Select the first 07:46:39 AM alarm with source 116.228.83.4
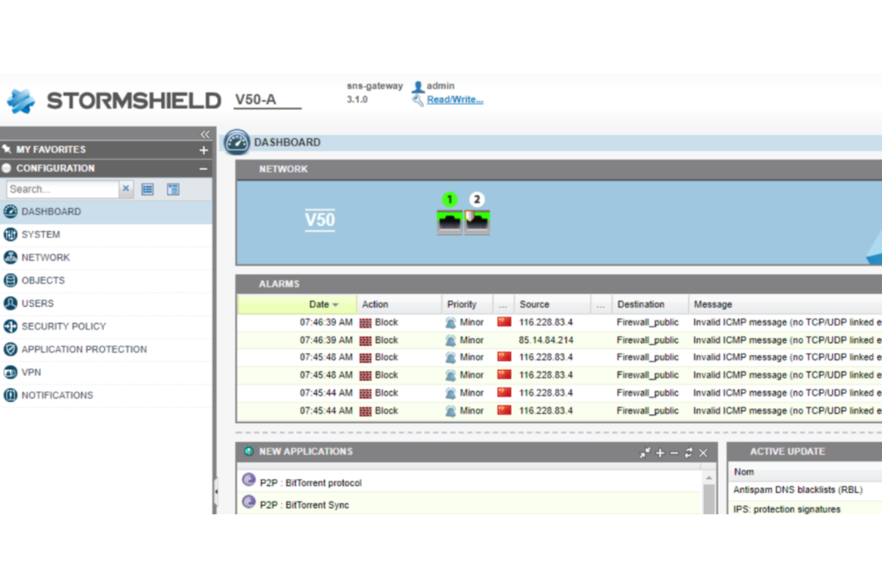 click(x=560, y=322)
